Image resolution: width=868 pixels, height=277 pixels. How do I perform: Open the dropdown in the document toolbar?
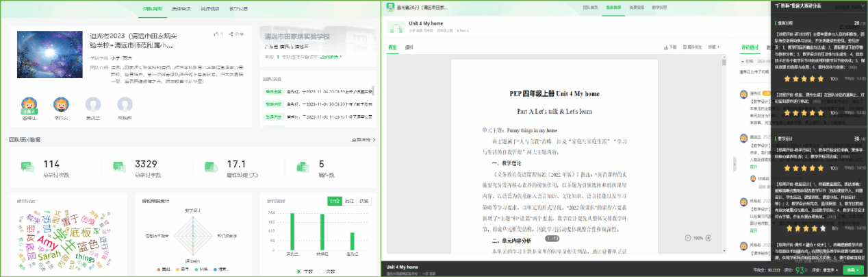click(x=715, y=47)
